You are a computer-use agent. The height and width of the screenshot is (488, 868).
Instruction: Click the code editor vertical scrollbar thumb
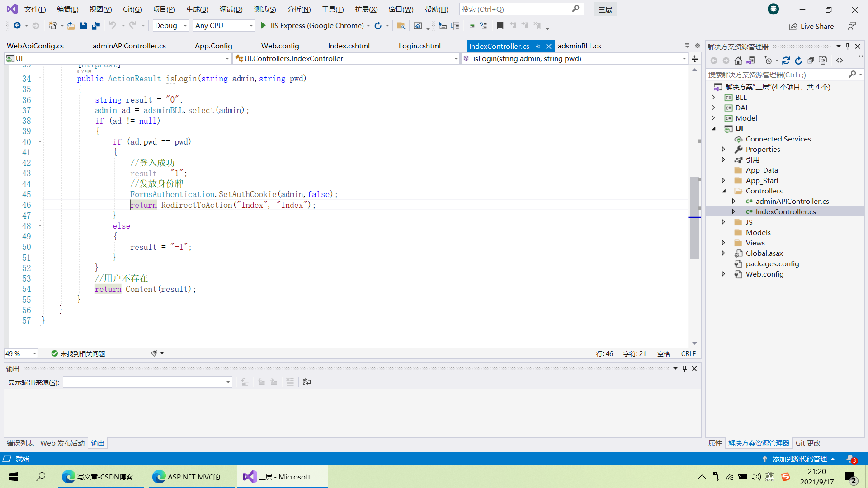(x=694, y=218)
